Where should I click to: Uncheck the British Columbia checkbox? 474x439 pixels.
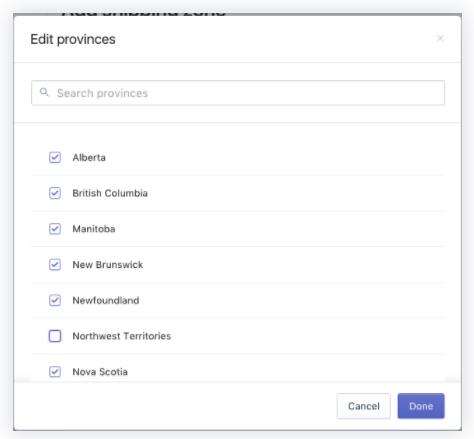(x=55, y=193)
